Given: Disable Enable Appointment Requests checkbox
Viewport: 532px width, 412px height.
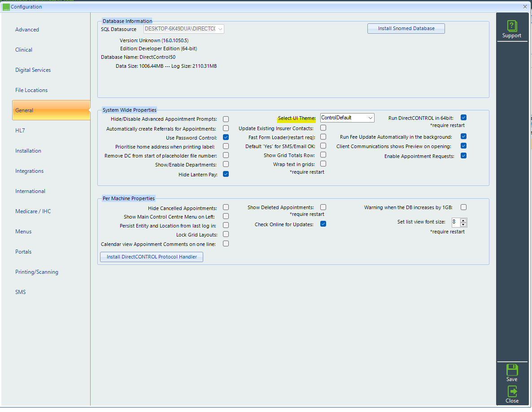Looking at the screenshot, I should point(463,156).
